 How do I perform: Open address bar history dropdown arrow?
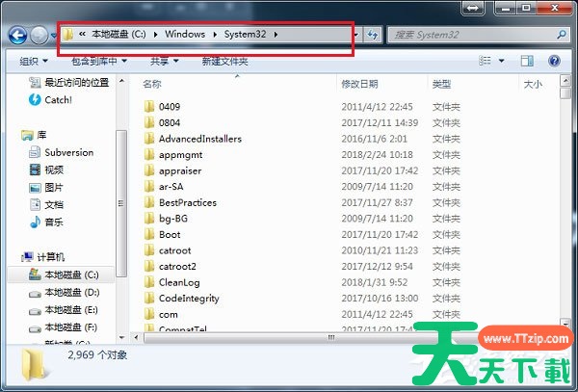[356, 35]
